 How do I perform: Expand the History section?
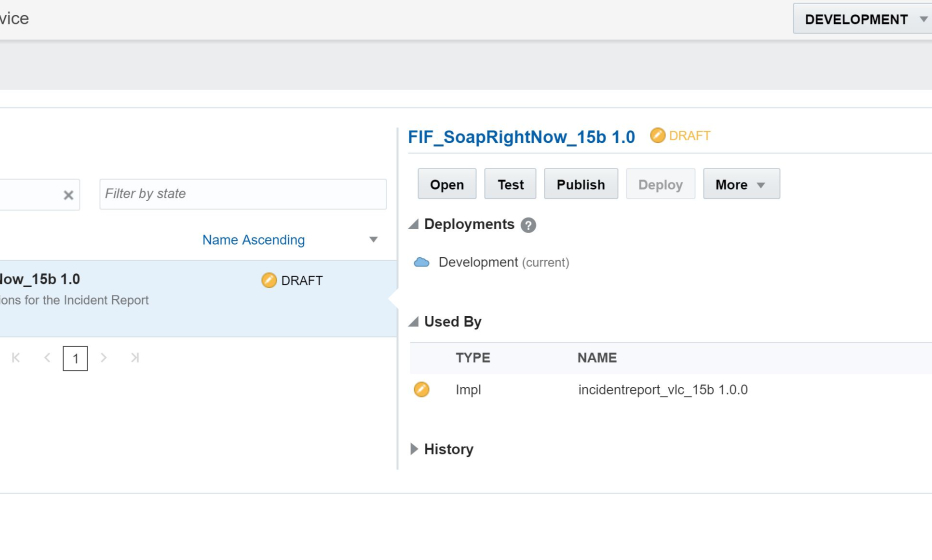415,449
